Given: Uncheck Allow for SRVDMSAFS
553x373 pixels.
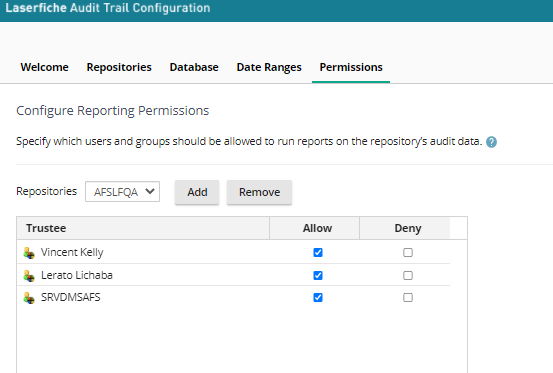Looking at the screenshot, I should click(318, 298).
